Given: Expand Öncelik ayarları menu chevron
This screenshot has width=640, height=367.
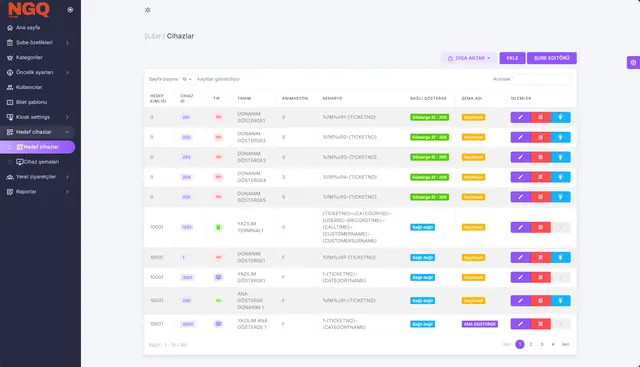Looking at the screenshot, I should point(67,72).
